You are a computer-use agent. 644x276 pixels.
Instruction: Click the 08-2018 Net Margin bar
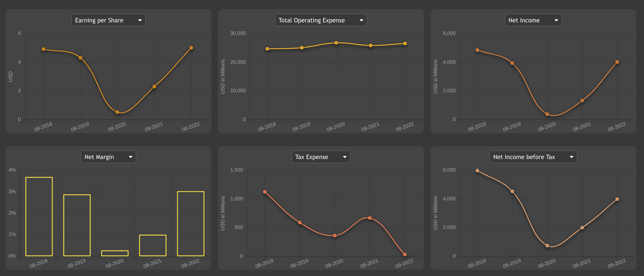(39, 216)
